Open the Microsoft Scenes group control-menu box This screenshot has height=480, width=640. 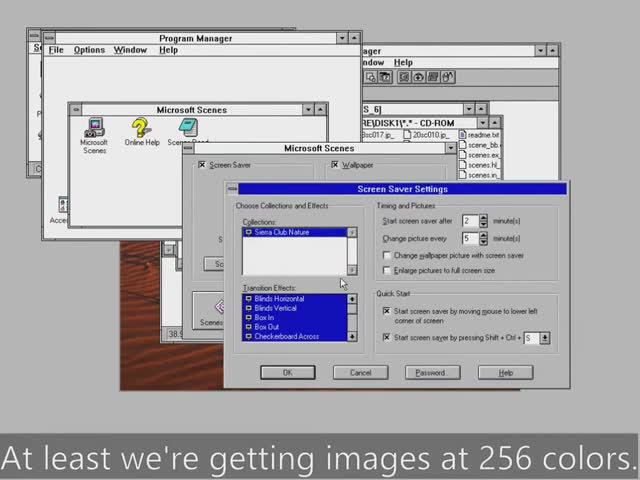(x=76, y=110)
